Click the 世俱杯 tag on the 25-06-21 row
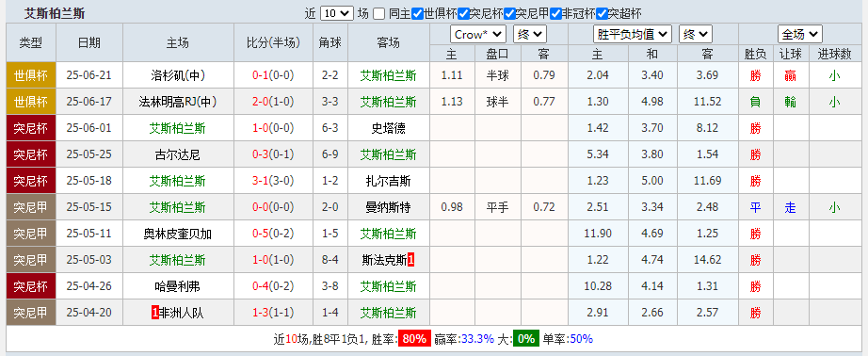Image resolution: width=868 pixels, height=356 pixels. pos(30,75)
